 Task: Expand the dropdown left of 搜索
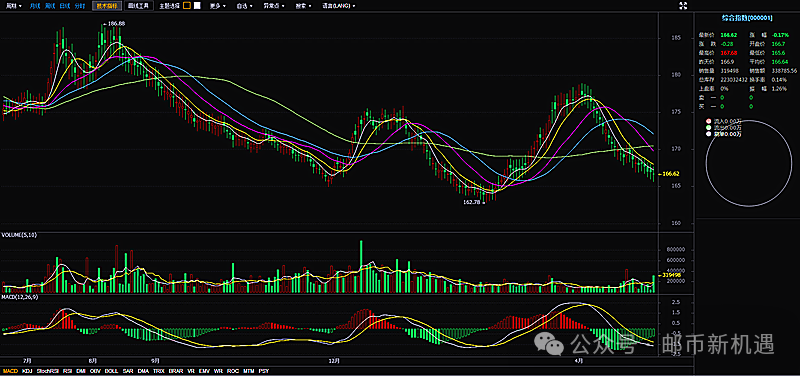[273, 6]
